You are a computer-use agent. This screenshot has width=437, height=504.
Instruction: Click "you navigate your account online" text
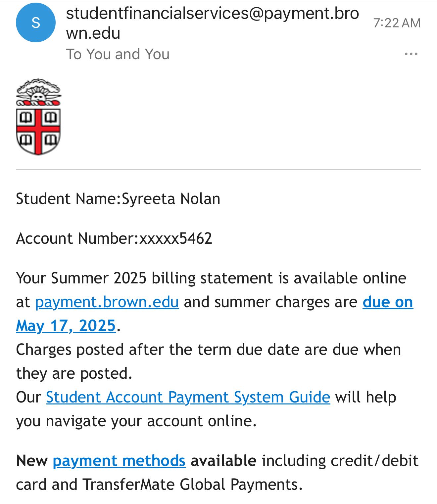[x=136, y=421]
